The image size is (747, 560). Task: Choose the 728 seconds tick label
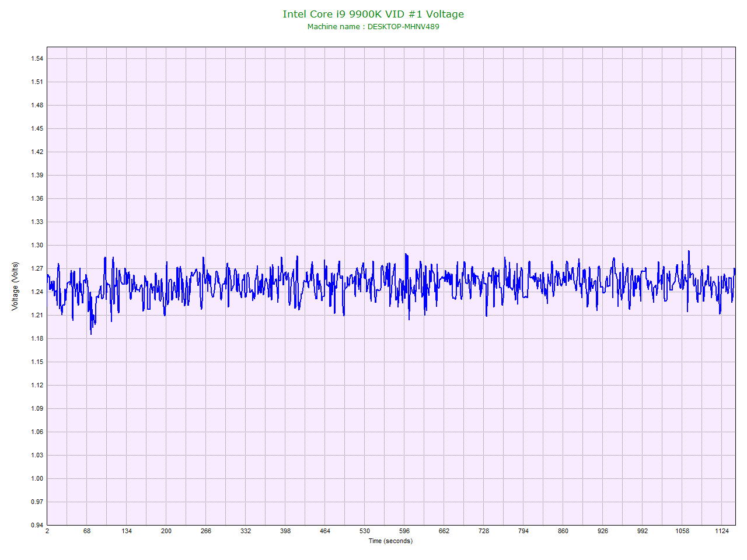click(484, 531)
